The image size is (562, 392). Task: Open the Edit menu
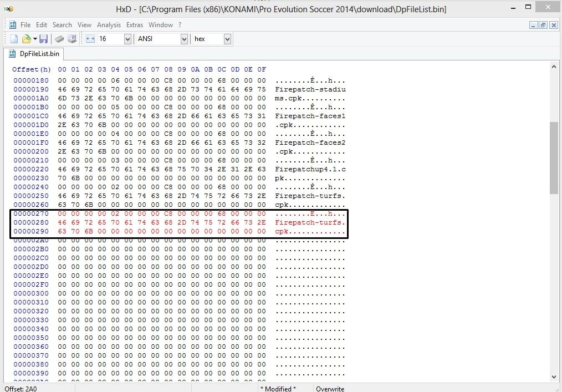[x=42, y=25]
